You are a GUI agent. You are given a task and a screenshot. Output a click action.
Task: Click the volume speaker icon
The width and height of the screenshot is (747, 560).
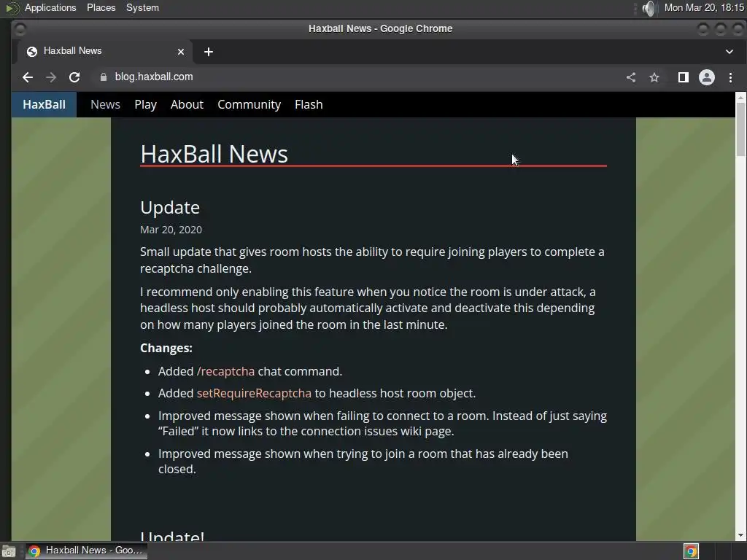[649, 8]
